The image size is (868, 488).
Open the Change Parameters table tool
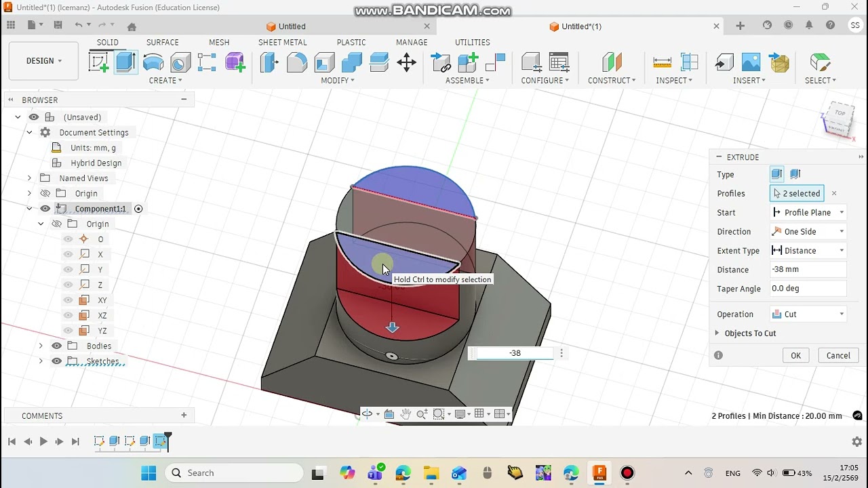(x=559, y=62)
